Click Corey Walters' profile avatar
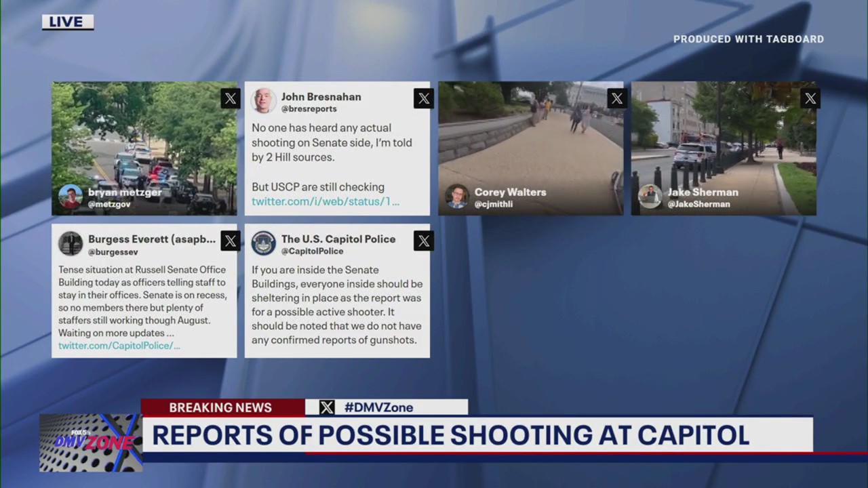Viewport: 868px width, 488px height. coord(457,197)
